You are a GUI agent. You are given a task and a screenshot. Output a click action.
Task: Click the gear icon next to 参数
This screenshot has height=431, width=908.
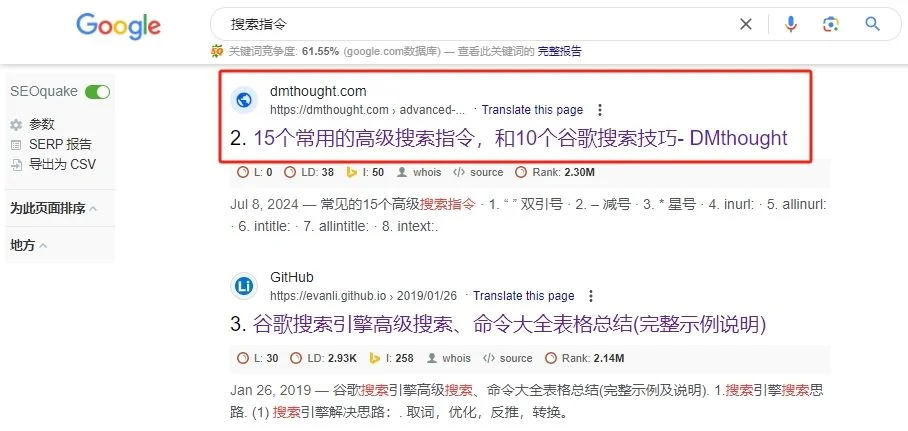pos(16,125)
